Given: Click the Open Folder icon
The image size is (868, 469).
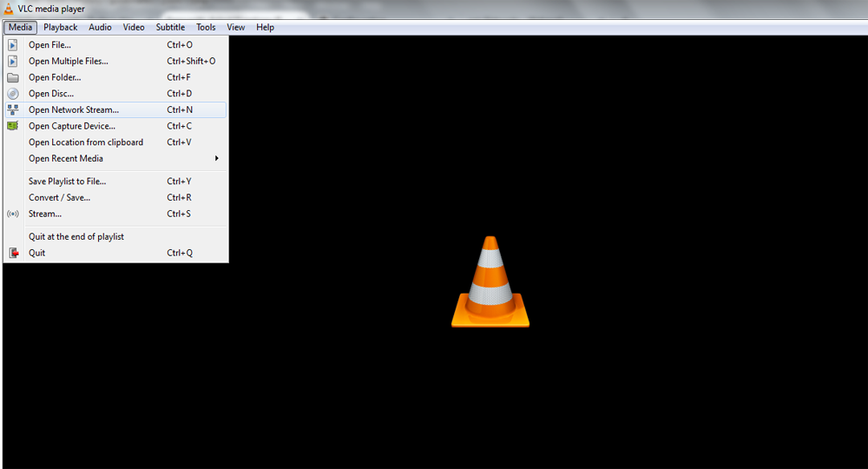Looking at the screenshot, I should pos(13,77).
